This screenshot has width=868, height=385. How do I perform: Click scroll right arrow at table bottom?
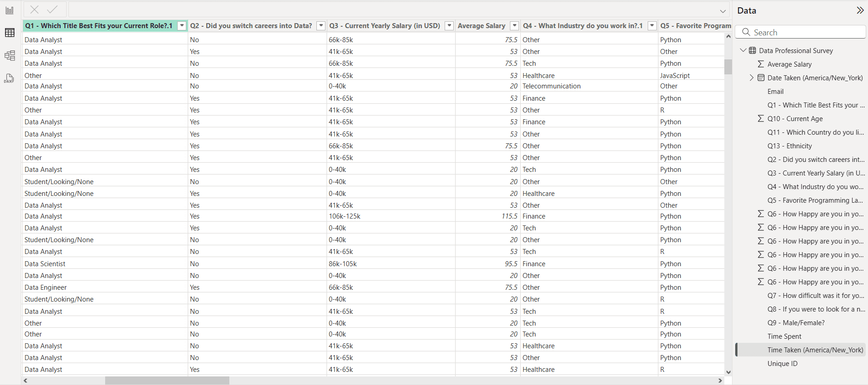720,380
